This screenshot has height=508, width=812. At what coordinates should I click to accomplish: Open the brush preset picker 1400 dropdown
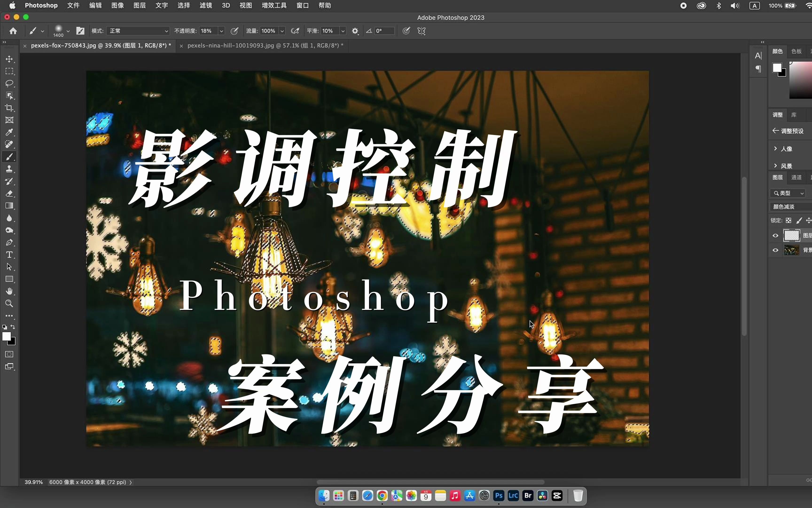click(x=68, y=31)
